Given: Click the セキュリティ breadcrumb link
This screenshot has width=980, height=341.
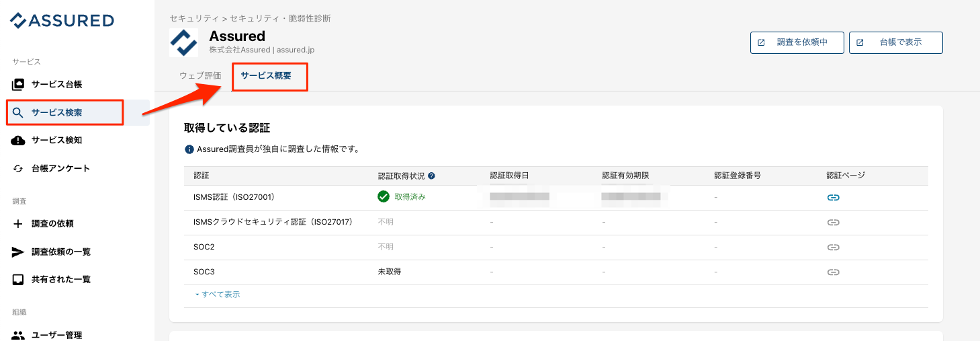Looking at the screenshot, I should click(x=194, y=19).
